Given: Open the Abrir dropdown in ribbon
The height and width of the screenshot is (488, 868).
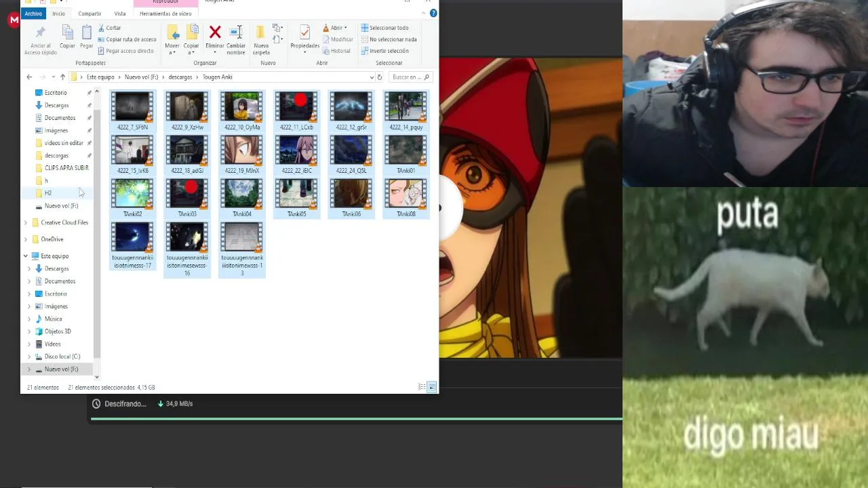Looking at the screenshot, I should [x=335, y=28].
